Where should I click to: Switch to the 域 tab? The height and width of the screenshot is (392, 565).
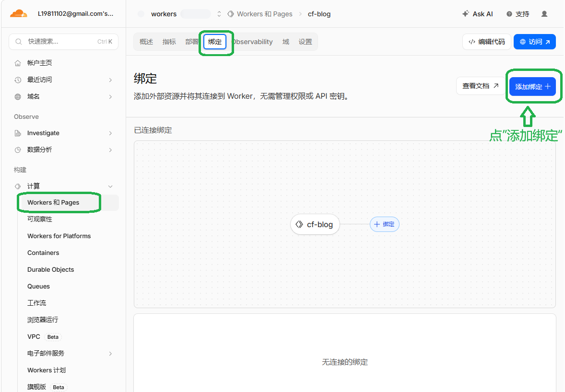tap(286, 42)
